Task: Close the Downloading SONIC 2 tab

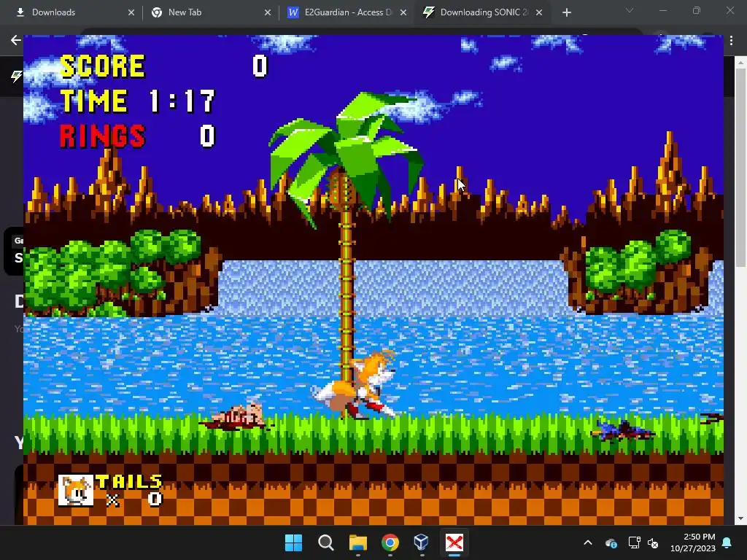Action: tap(539, 12)
